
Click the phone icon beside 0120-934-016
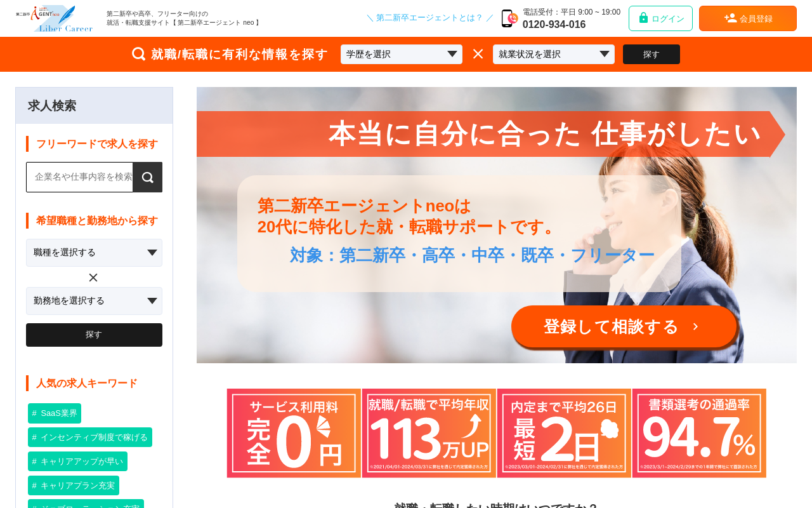click(509, 18)
